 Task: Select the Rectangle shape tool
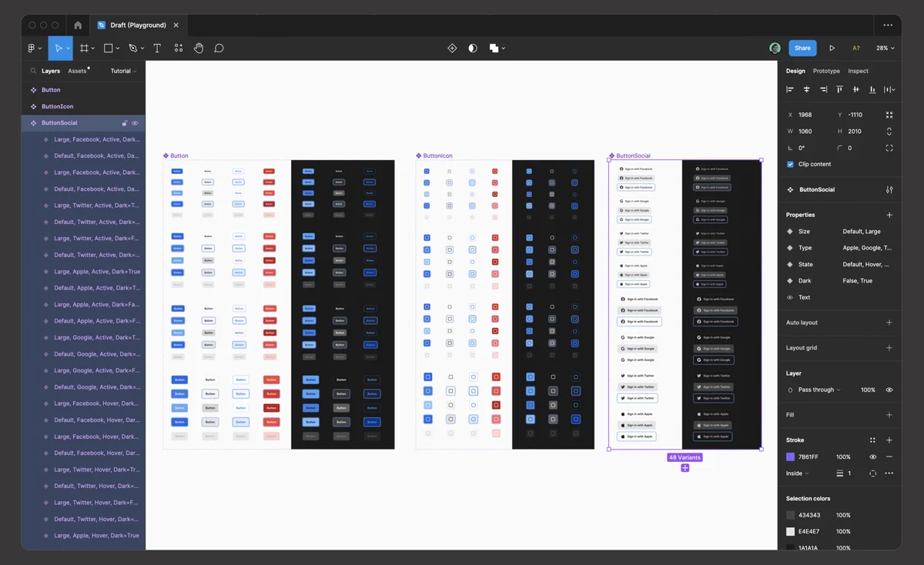coord(108,48)
